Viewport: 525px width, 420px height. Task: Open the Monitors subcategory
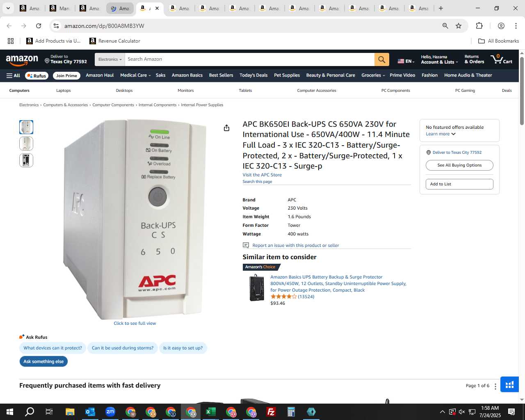(x=186, y=90)
